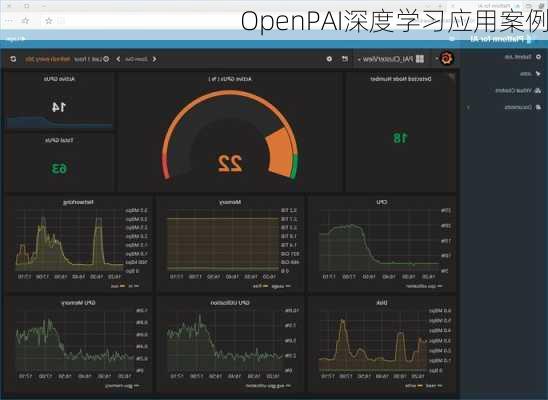Click the Active GPUs (%) gauge panel title
Viewport: 548px width, 400px height.
pos(230,79)
